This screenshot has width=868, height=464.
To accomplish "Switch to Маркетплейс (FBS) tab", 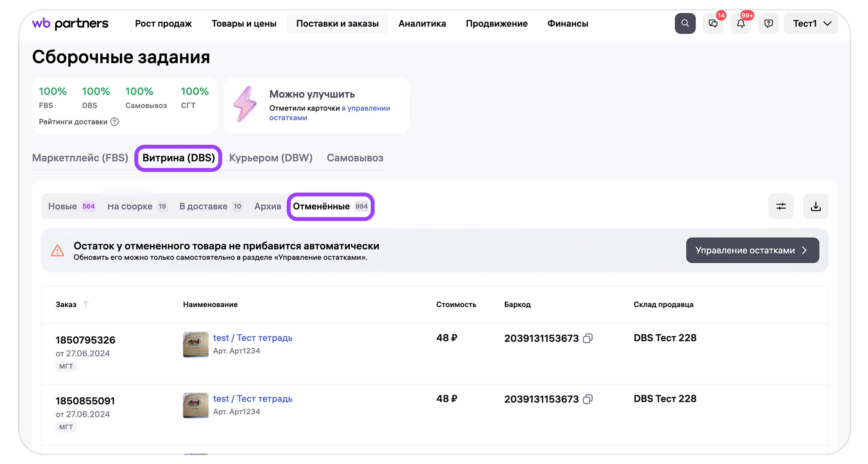I will click(x=80, y=158).
